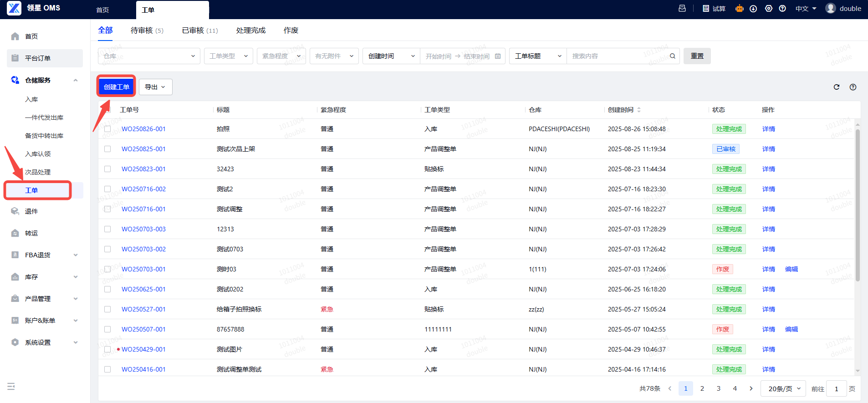Refresh the work order table
Screen dimensions: 868x403
[x=837, y=87]
